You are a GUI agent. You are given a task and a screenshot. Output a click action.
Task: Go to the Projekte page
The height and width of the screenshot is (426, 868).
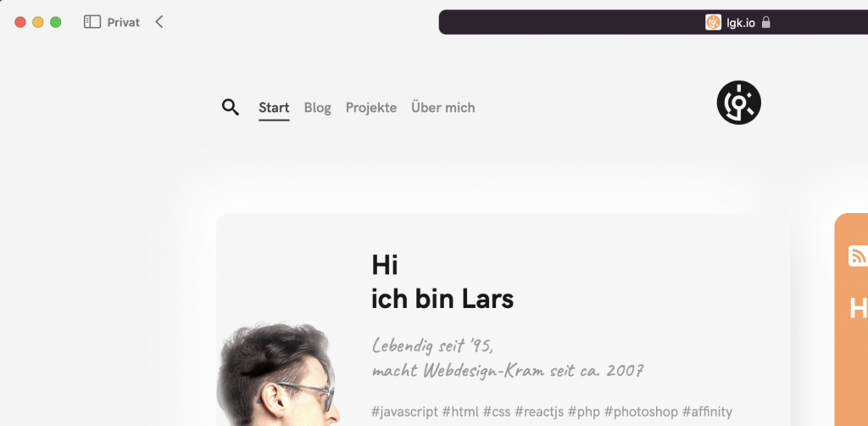click(371, 108)
